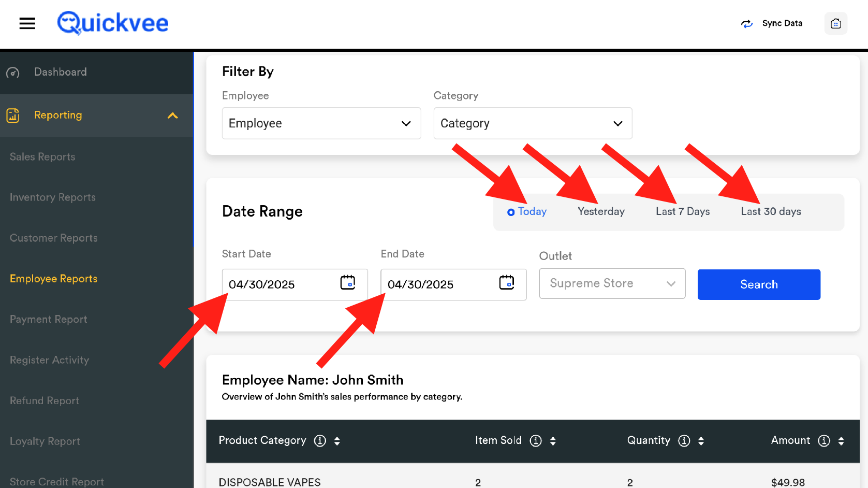Open the store icon in header

coord(835,24)
